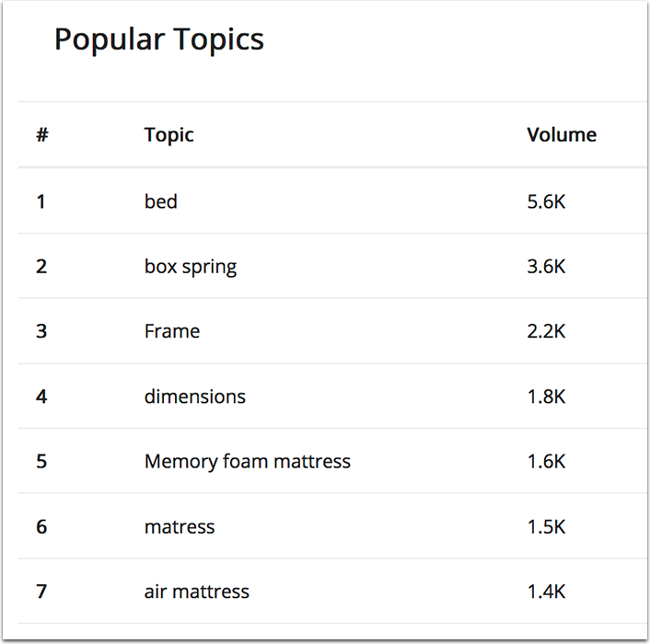650x644 pixels.
Task: Click the # column header
Action: [x=41, y=134]
